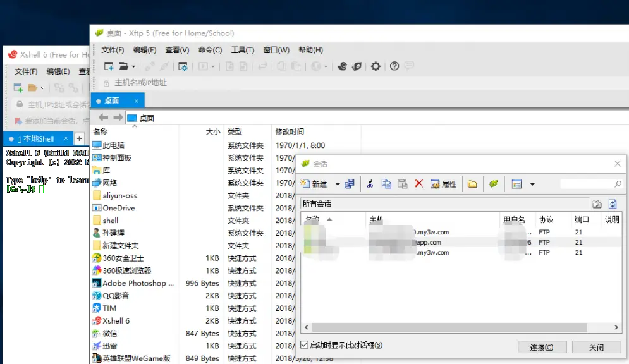Sort files by 大小 column header
This screenshot has width=629, height=364.
point(212,131)
